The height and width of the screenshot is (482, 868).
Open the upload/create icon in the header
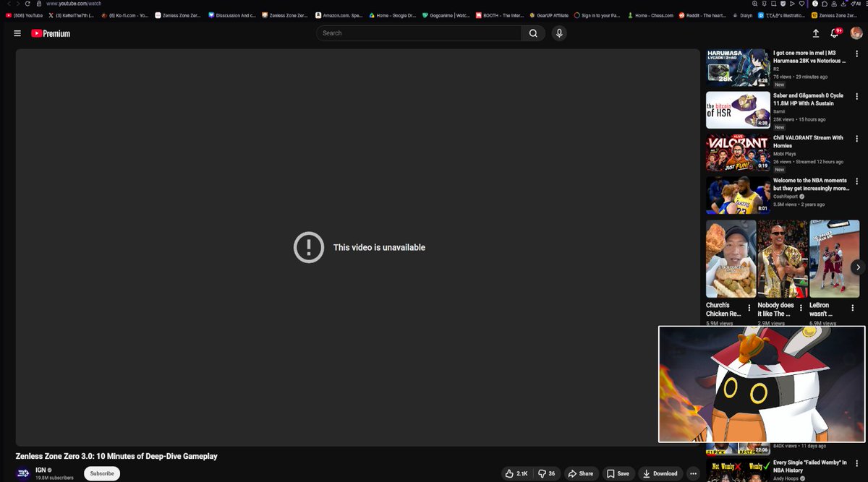point(816,33)
